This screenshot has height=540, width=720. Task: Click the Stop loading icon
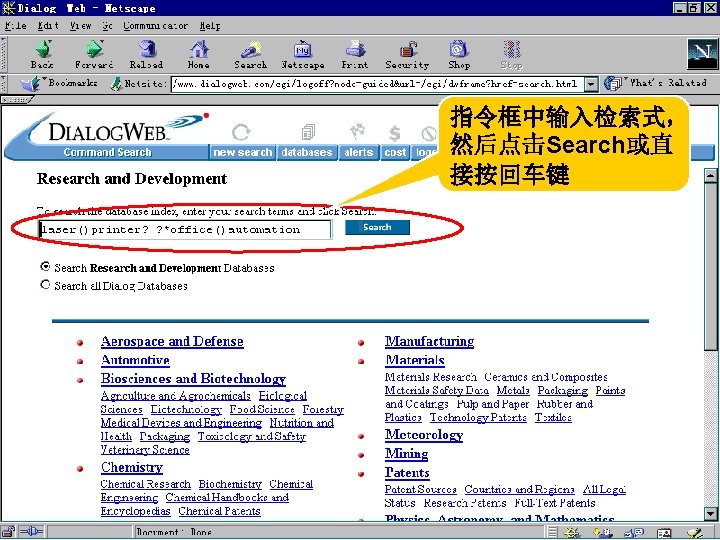coord(512,49)
